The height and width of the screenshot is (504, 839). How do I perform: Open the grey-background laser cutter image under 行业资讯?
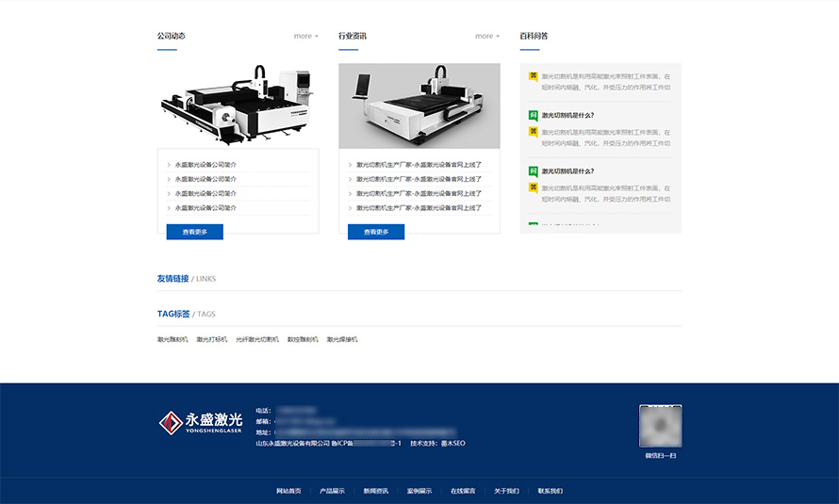pyautogui.click(x=419, y=106)
